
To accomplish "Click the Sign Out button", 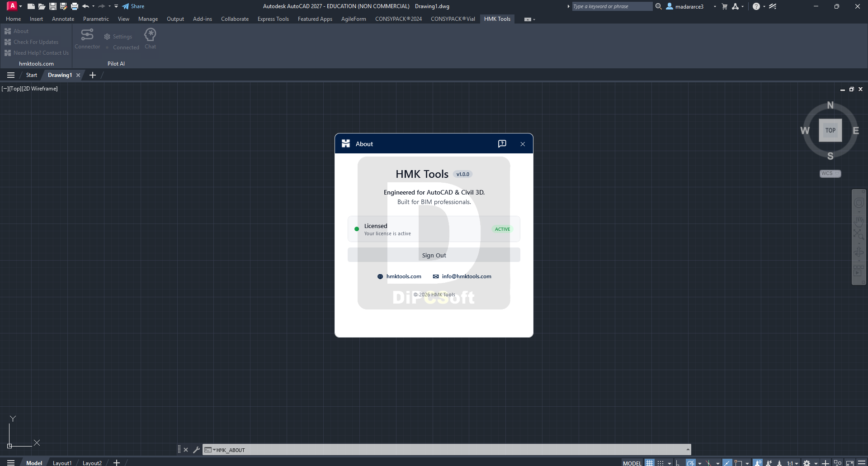I will click(x=434, y=255).
